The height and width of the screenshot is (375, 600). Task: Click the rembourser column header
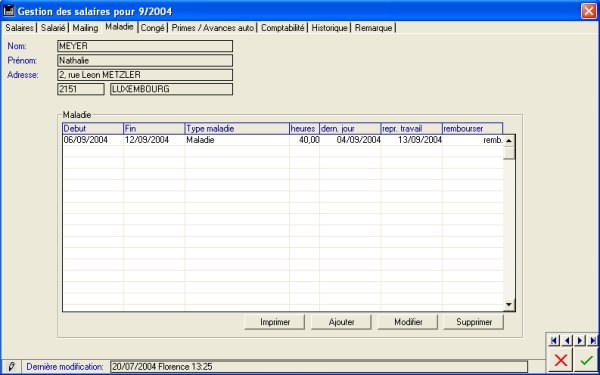pyautogui.click(x=473, y=128)
